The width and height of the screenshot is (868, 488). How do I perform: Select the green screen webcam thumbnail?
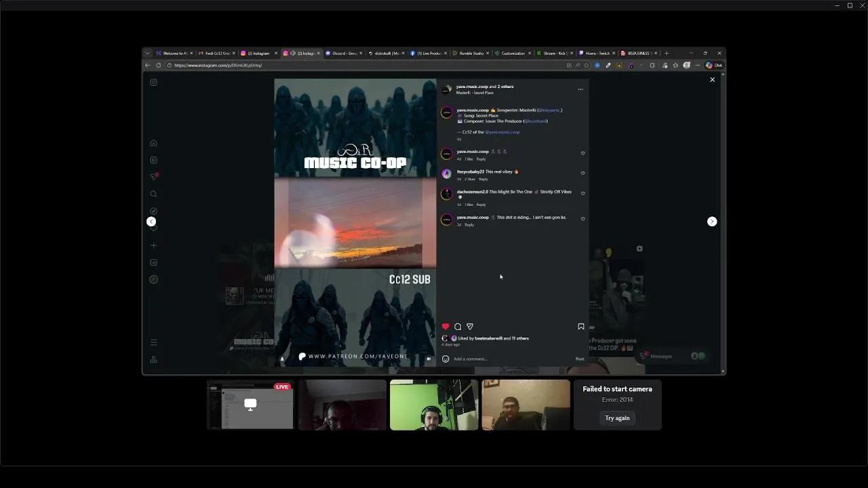[434, 405]
